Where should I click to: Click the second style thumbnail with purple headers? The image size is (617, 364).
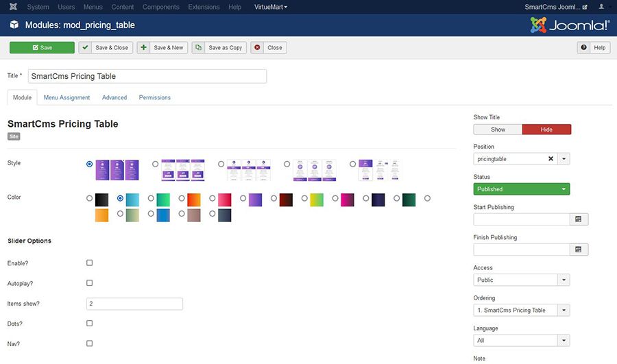click(x=183, y=169)
